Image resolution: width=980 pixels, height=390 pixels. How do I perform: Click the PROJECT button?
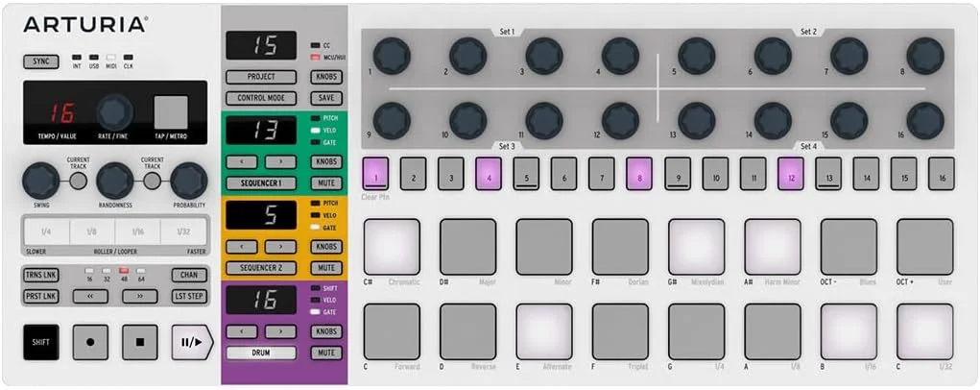pyautogui.click(x=261, y=77)
